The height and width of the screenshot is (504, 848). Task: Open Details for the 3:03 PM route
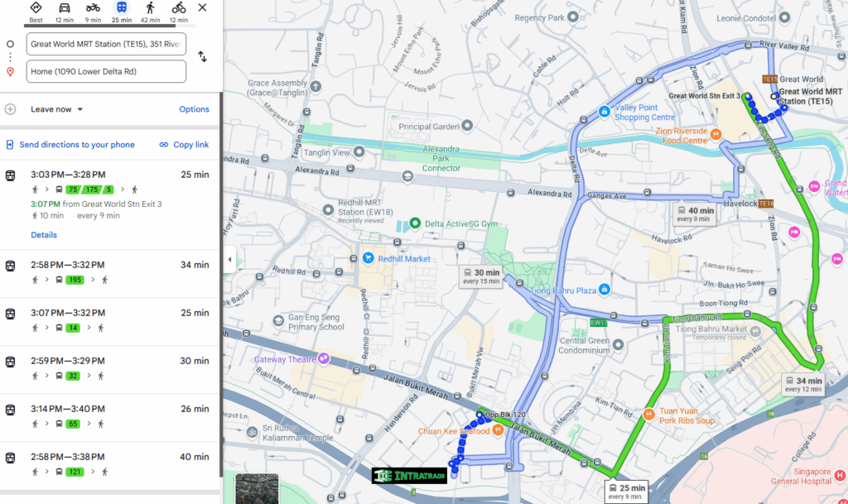[x=44, y=235]
